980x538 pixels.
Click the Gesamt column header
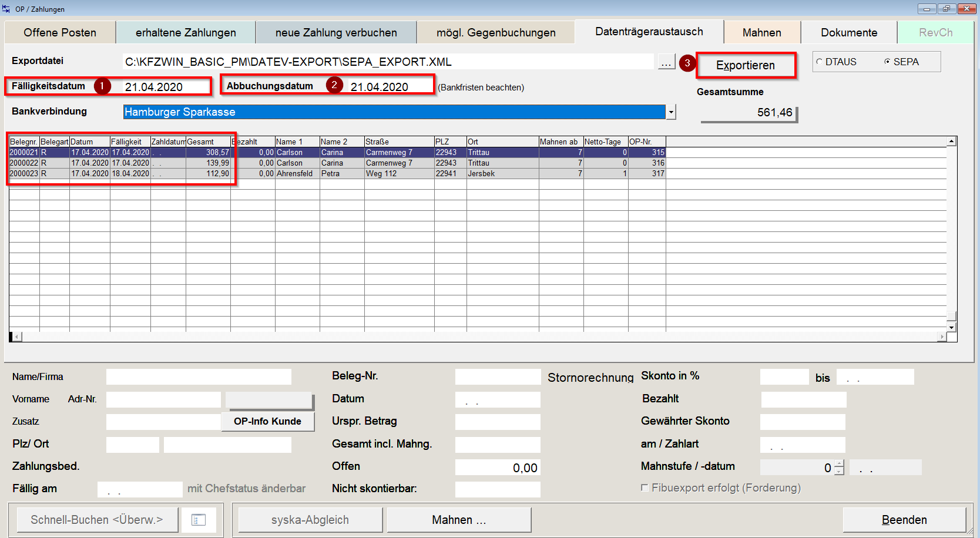coord(208,142)
